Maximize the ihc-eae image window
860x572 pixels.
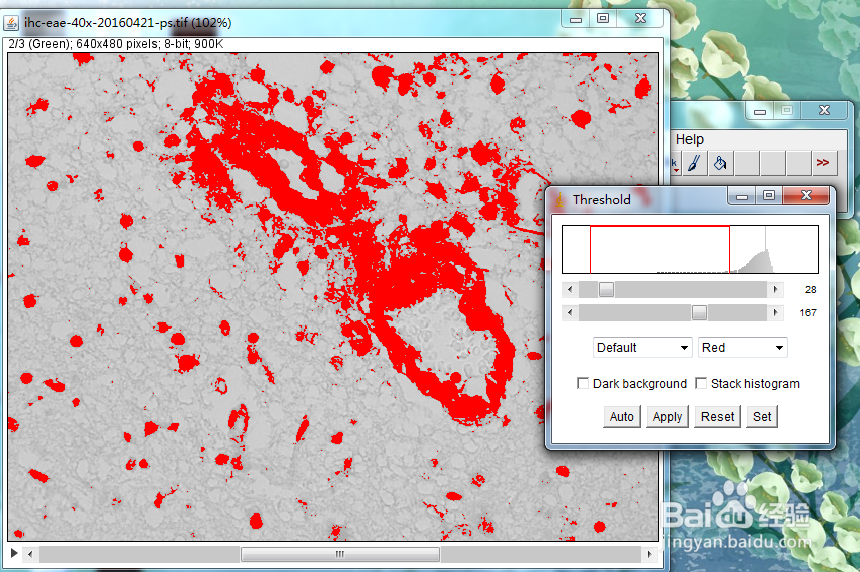603,18
